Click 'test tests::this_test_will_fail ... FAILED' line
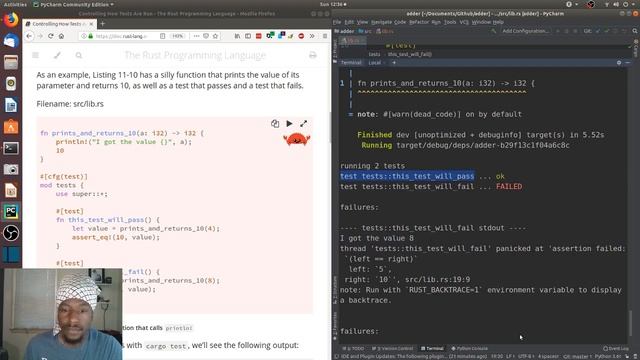 pyautogui.click(x=431, y=187)
